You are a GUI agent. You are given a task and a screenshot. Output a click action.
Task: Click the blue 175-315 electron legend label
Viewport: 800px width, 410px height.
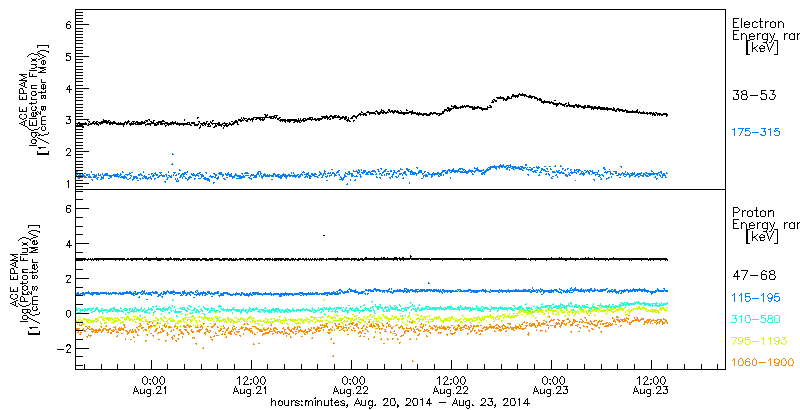coord(756,133)
